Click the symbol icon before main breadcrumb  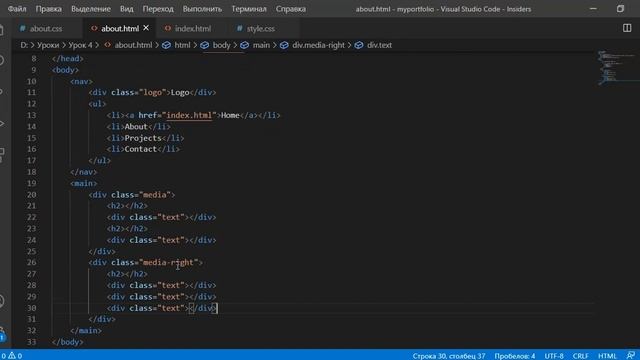pyautogui.click(x=244, y=45)
